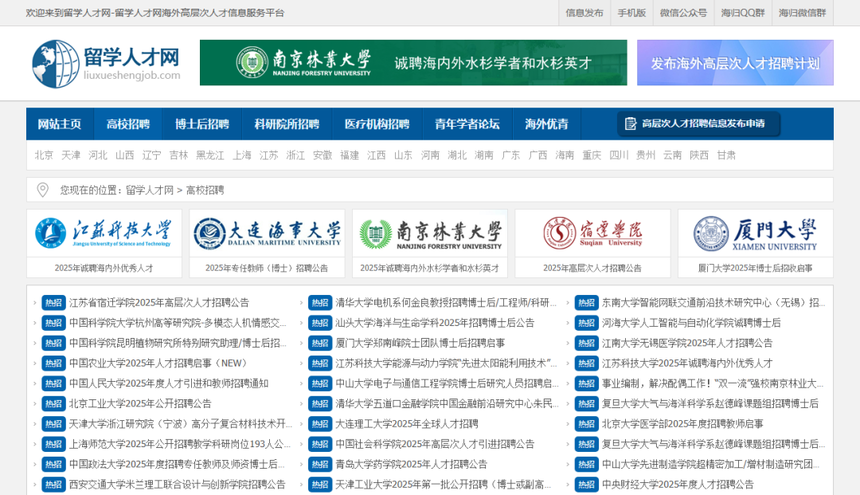Screen dimensions: 860x495
Task: Click 热招 badge beside 北京工业大学2025年公开招聘公告
Action: click(x=53, y=404)
